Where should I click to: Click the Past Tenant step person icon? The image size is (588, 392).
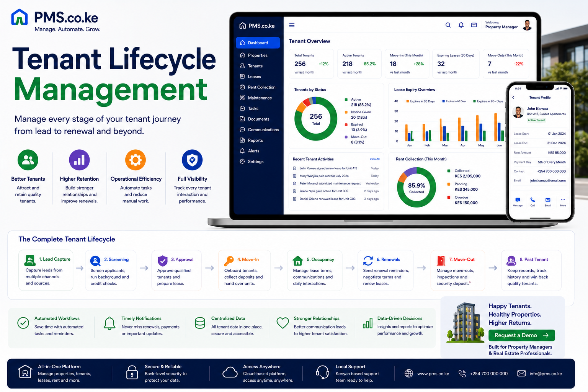pyautogui.click(x=511, y=261)
